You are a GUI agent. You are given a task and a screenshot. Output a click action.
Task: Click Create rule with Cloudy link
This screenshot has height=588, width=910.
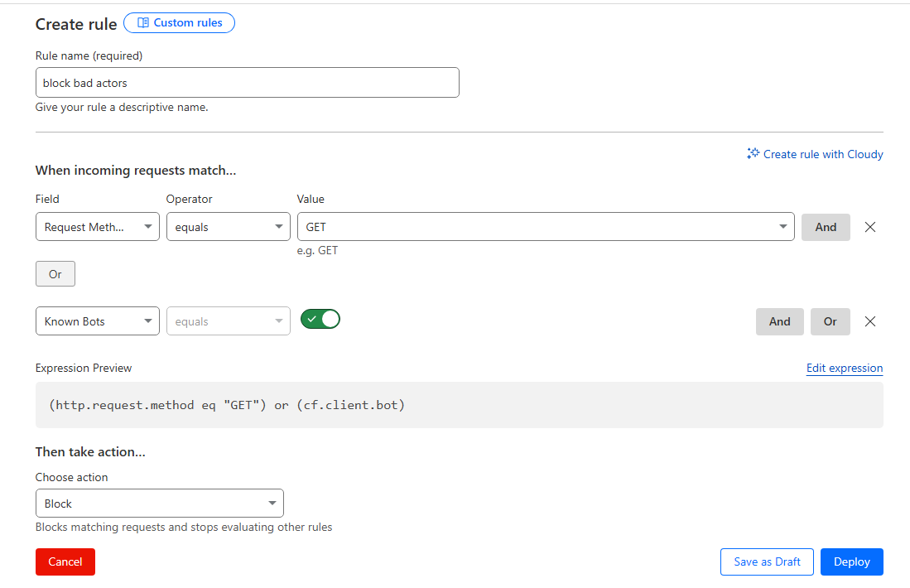pos(823,154)
